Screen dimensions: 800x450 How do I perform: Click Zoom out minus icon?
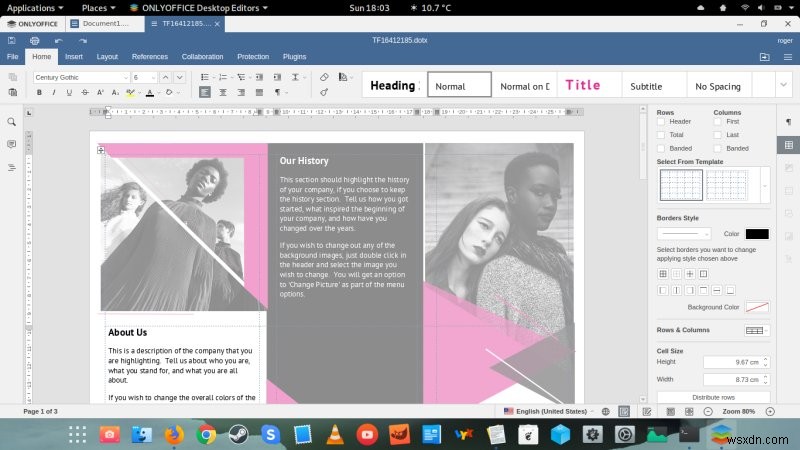coord(708,411)
